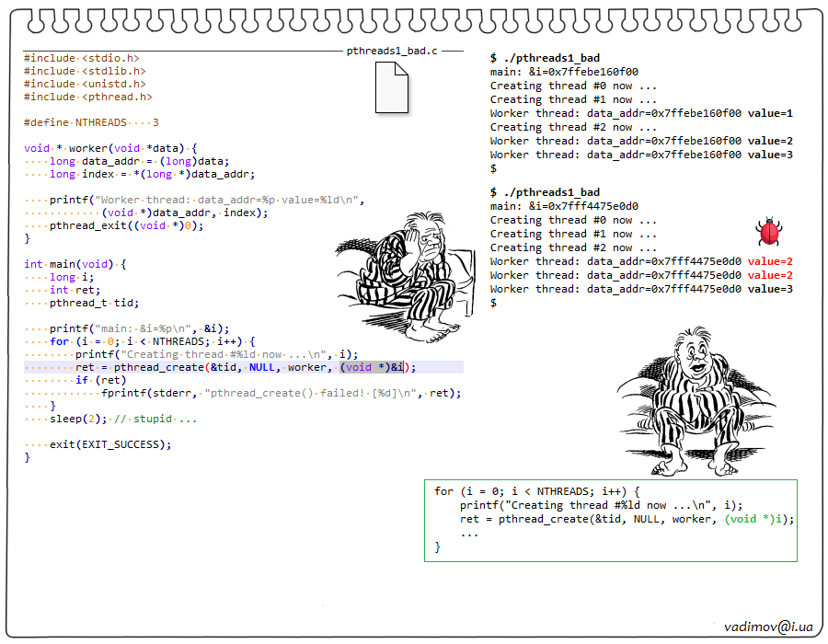The width and height of the screenshot is (828, 644).
Task: Click the red ladybug bug icon
Action: (x=767, y=232)
